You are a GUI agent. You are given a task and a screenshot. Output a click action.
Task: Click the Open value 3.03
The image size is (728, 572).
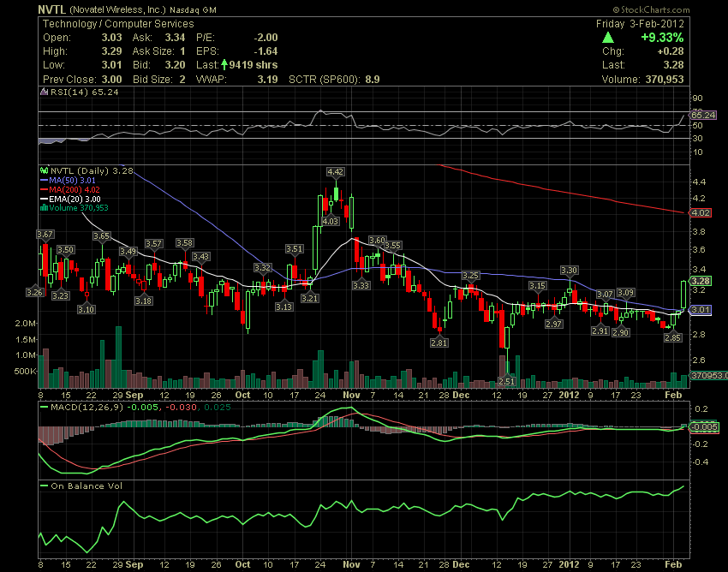coord(112,38)
